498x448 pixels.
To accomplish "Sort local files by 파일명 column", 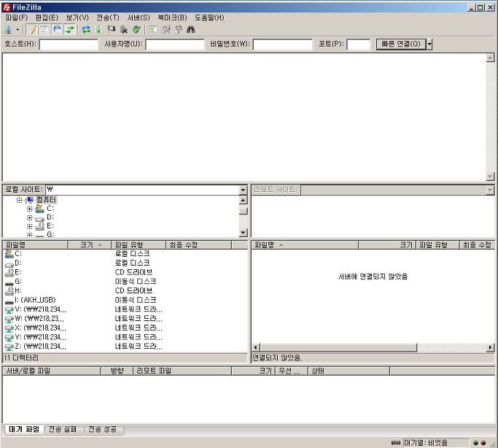I will [x=35, y=244].
